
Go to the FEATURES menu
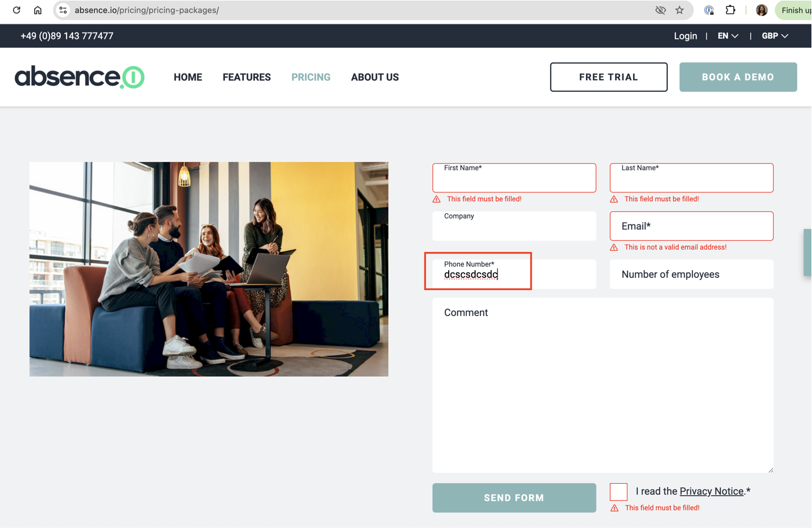pos(247,77)
